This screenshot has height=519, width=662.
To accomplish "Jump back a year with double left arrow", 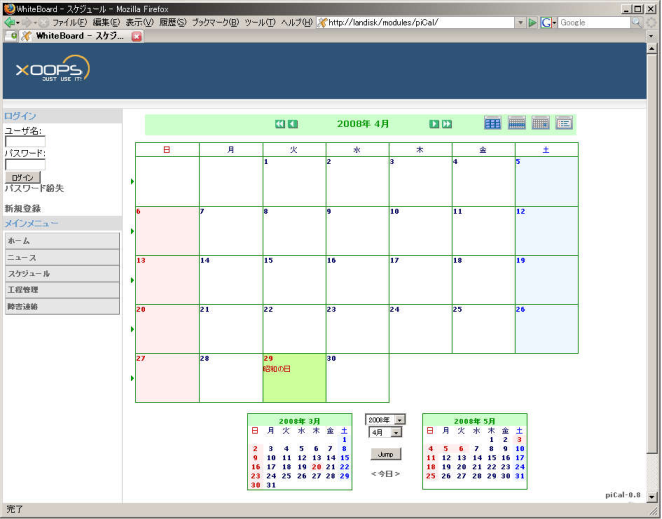I will pyautogui.click(x=280, y=124).
